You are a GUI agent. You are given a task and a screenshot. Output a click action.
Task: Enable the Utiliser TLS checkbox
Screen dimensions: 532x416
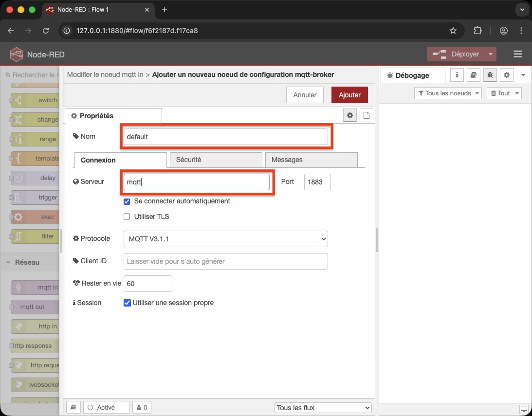(127, 217)
